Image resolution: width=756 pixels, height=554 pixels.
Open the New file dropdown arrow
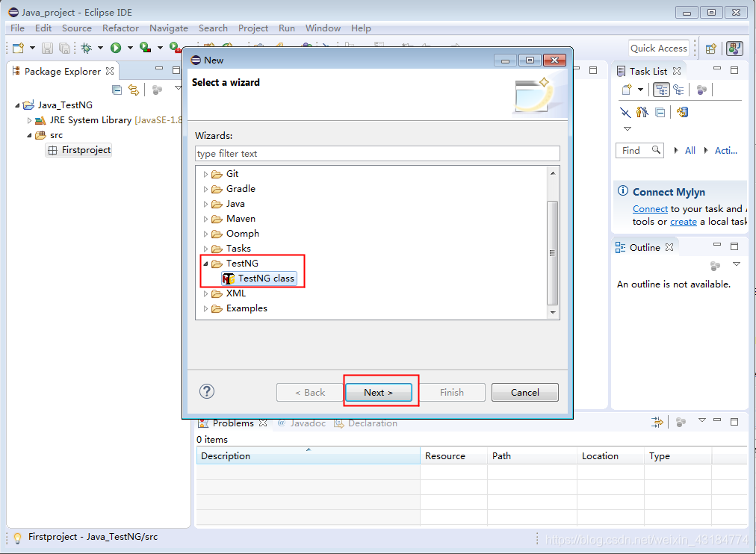pyautogui.click(x=32, y=49)
